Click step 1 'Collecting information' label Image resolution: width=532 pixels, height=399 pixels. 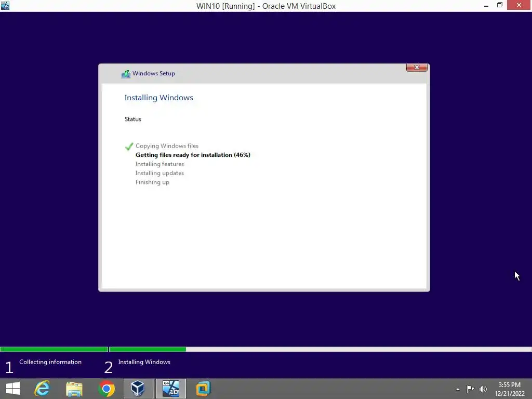(50, 362)
